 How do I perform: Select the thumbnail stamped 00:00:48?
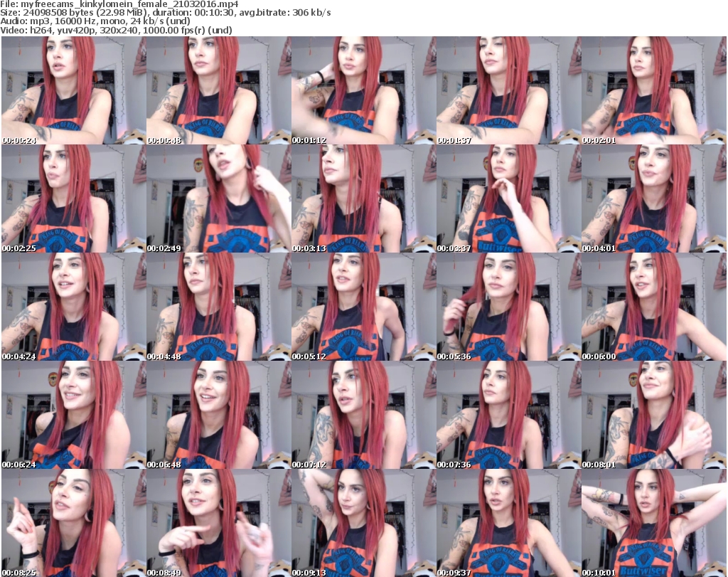click(x=219, y=90)
